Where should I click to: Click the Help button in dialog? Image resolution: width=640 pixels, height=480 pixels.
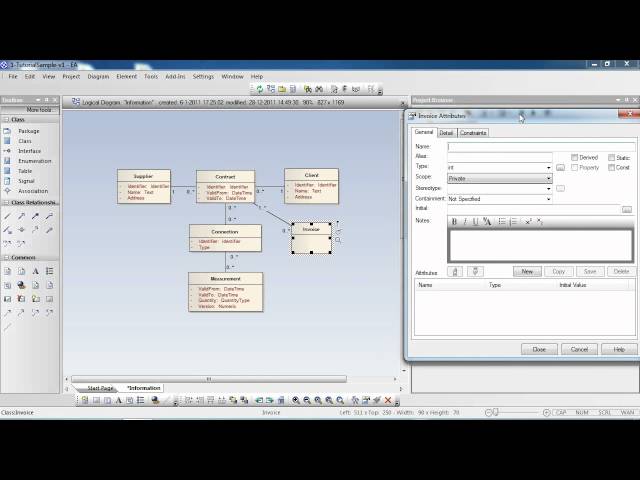pyautogui.click(x=619, y=349)
